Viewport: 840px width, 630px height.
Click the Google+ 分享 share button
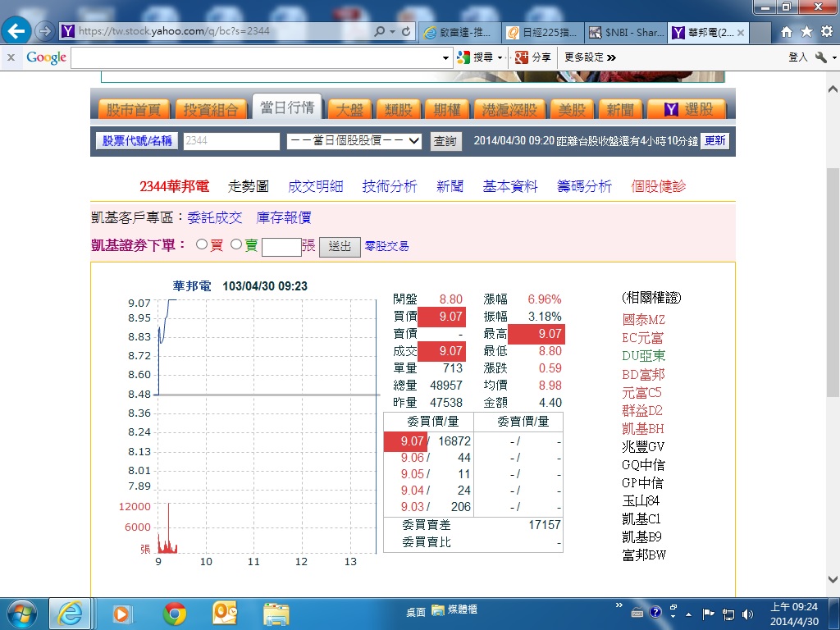click(532, 57)
